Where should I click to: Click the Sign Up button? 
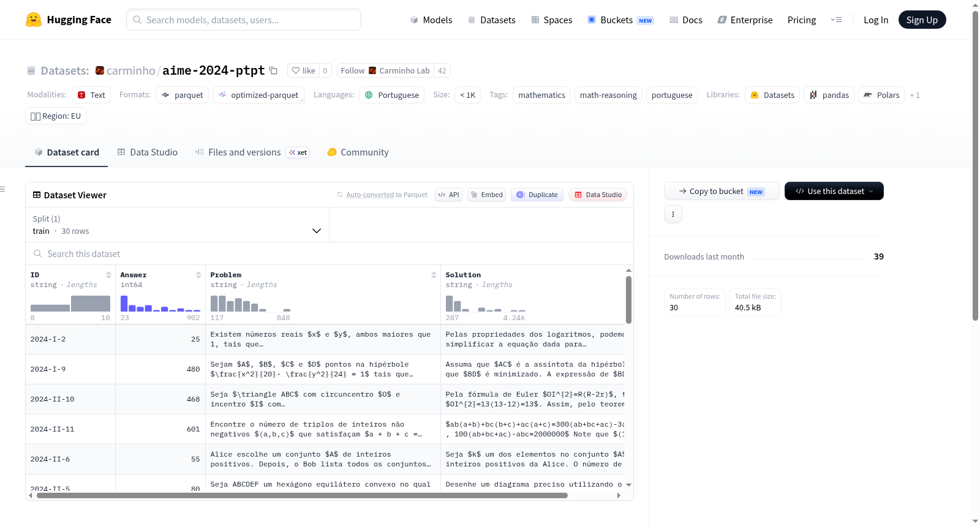(922, 20)
